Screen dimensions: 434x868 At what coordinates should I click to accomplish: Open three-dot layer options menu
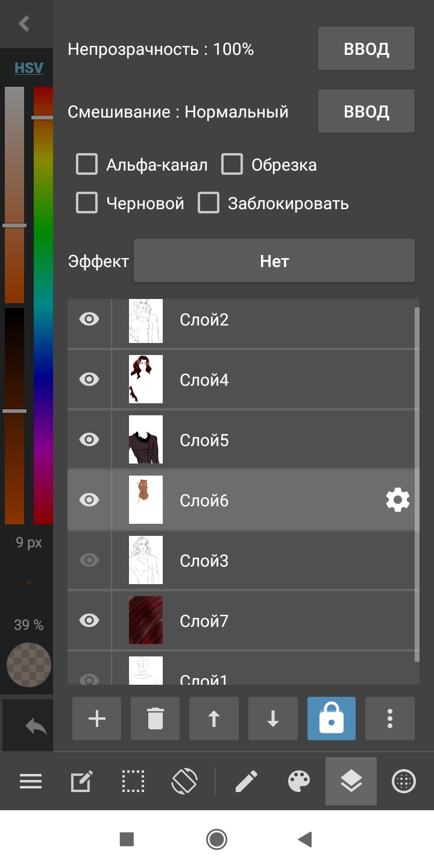coord(390,718)
